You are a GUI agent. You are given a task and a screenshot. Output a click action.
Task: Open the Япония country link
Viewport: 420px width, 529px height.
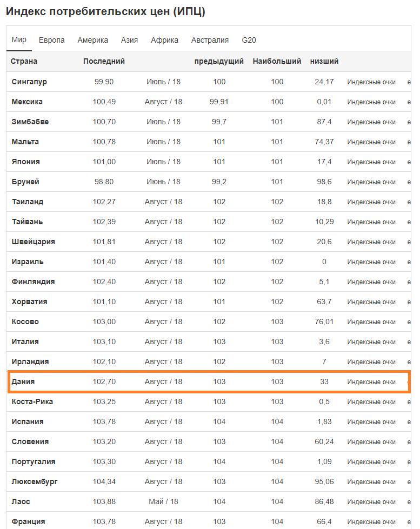point(25,162)
